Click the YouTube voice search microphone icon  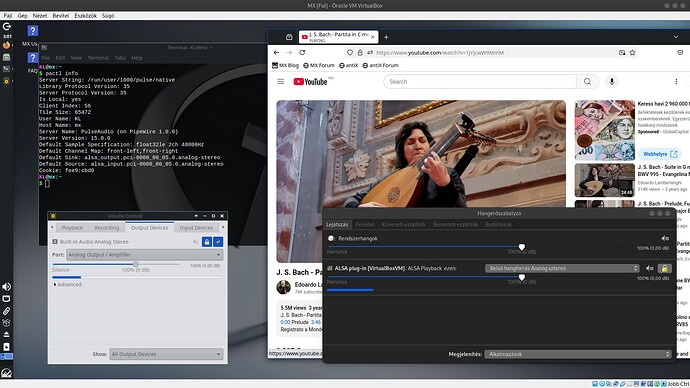(612, 81)
